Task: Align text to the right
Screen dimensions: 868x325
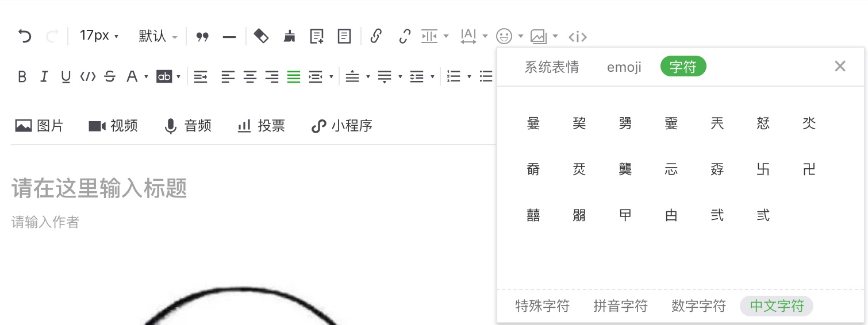Action: pos(272,76)
